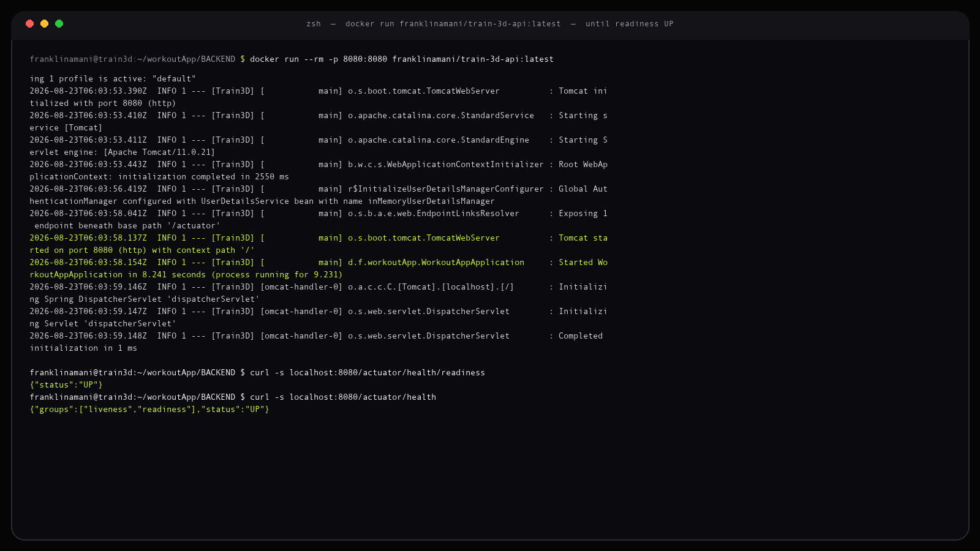The height and width of the screenshot is (551, 980).
Task: Click the '{"status":"UP"}' response output
Action: [x=66, y=385]
